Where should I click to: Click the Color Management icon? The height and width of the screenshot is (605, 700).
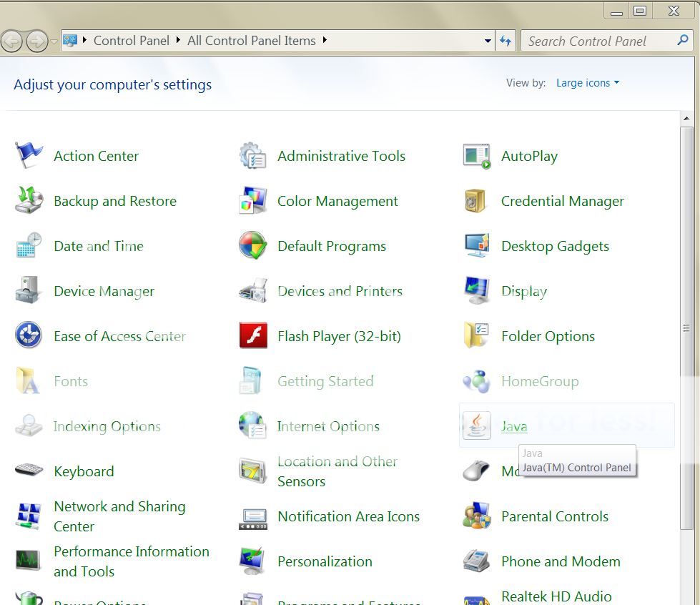pyautogui.click(x=252, y=200)
